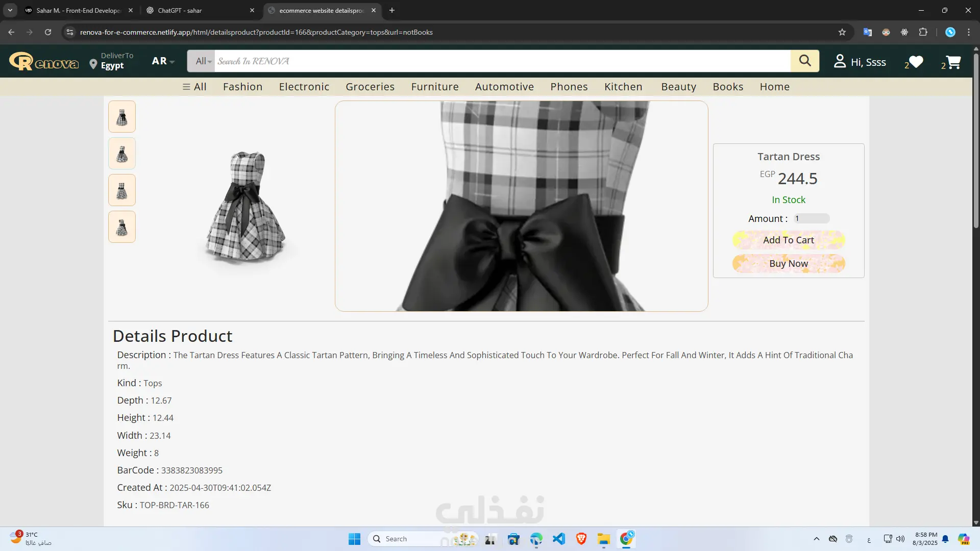Click the Renova logo
Image resolution: width=980 pixels, height=551 pixels.
[44, 62]
